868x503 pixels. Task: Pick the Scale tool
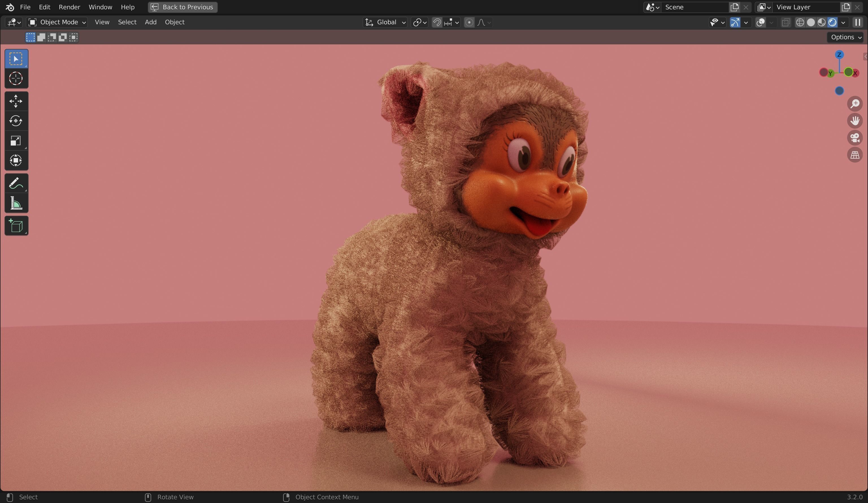pos(16,141)
